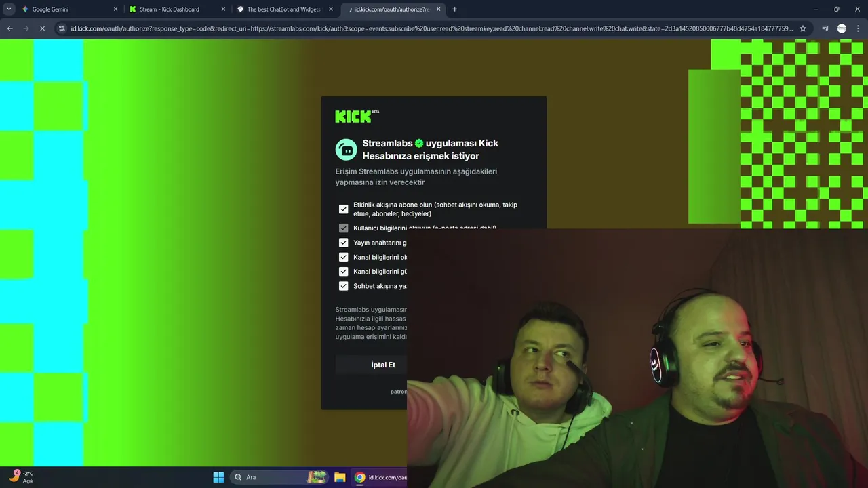Screen dimensions: 868x488
Task: Click the 'Kullanıcı bilgilerini okuyun' checkbox
Action: click(x=343, y=228)
